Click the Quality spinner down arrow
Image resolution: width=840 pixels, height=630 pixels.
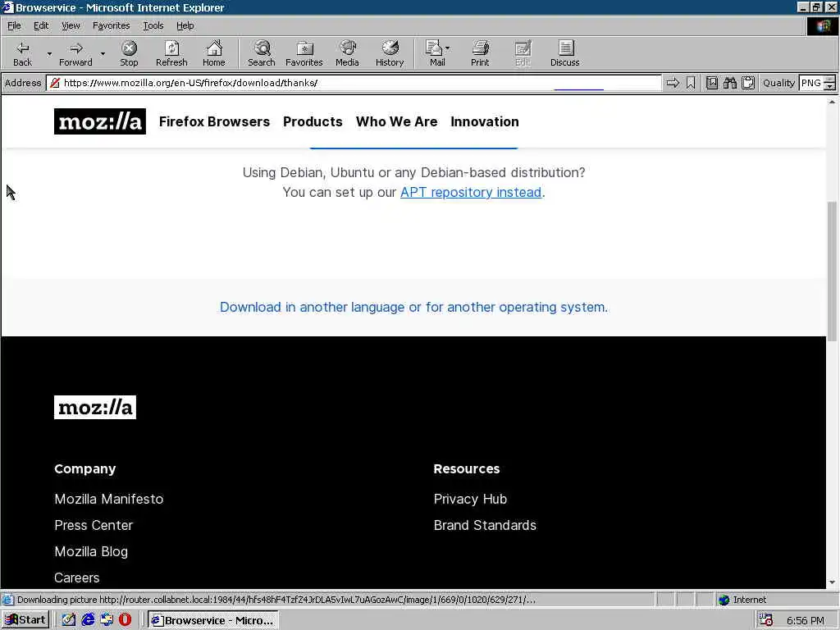click(830, 87)
